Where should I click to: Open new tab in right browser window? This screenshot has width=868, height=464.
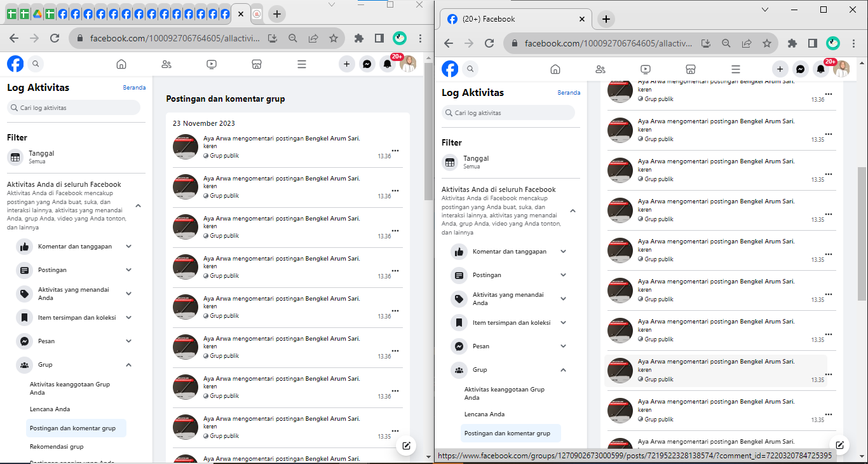[x=606, y=19]
